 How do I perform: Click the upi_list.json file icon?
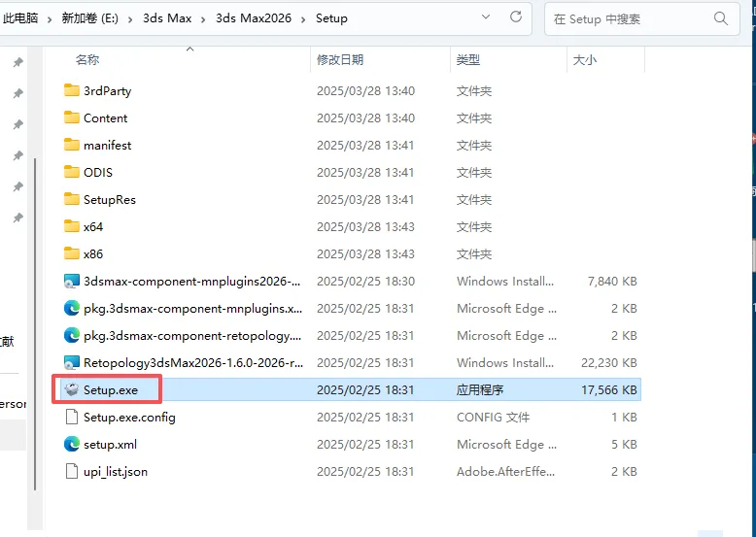(71, 471)
